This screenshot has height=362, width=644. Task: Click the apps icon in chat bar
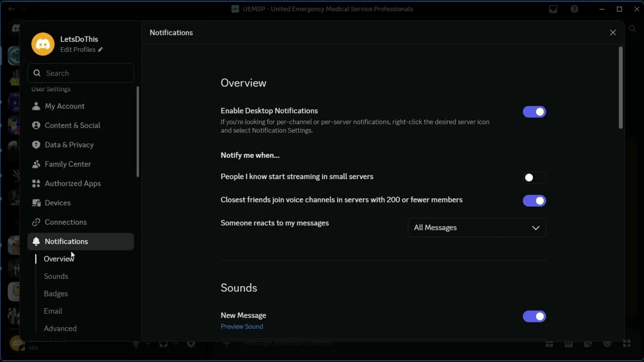tap(626, 343)
